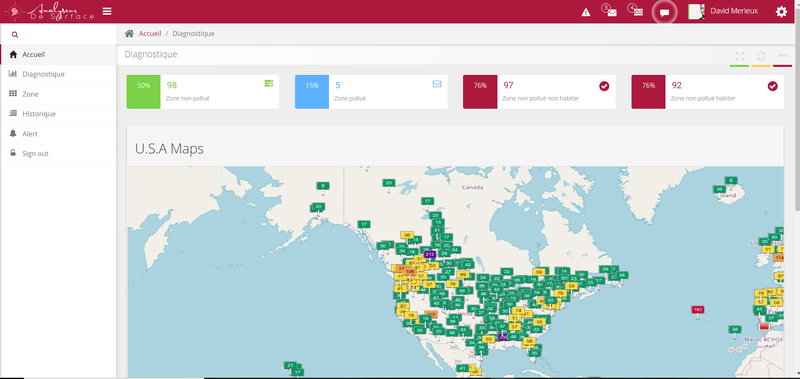Select the purple 212 map marker

pos(430,255)
